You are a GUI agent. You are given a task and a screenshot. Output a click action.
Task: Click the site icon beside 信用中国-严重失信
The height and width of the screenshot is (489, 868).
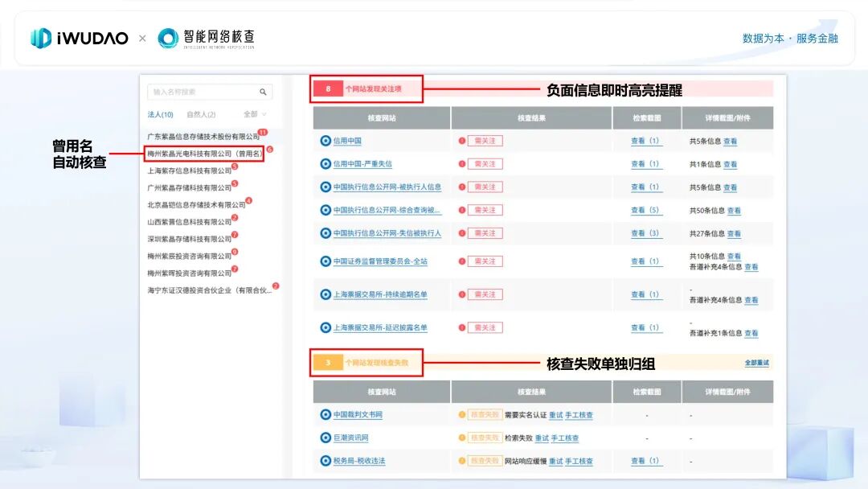325,164
